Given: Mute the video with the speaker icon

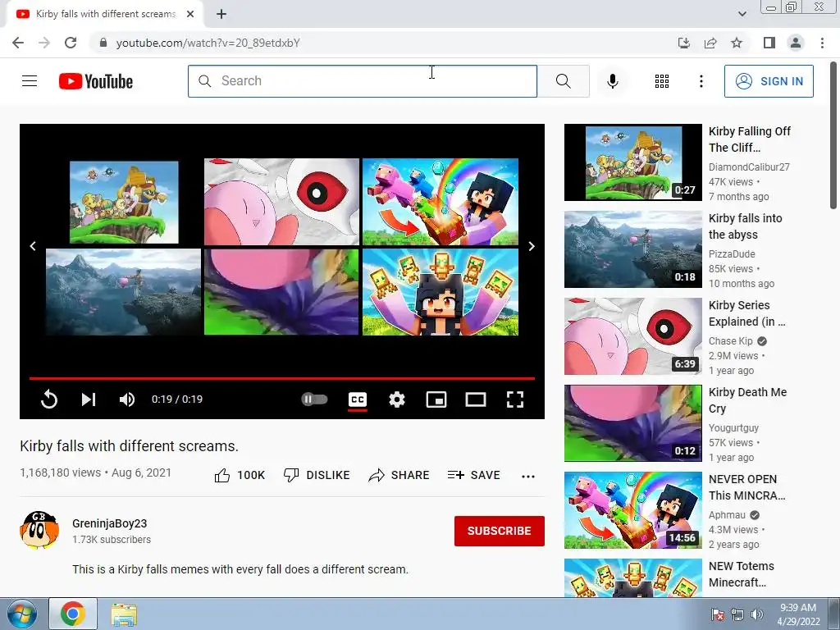Looking at the screenshot, I should click(x=127, y=399).
